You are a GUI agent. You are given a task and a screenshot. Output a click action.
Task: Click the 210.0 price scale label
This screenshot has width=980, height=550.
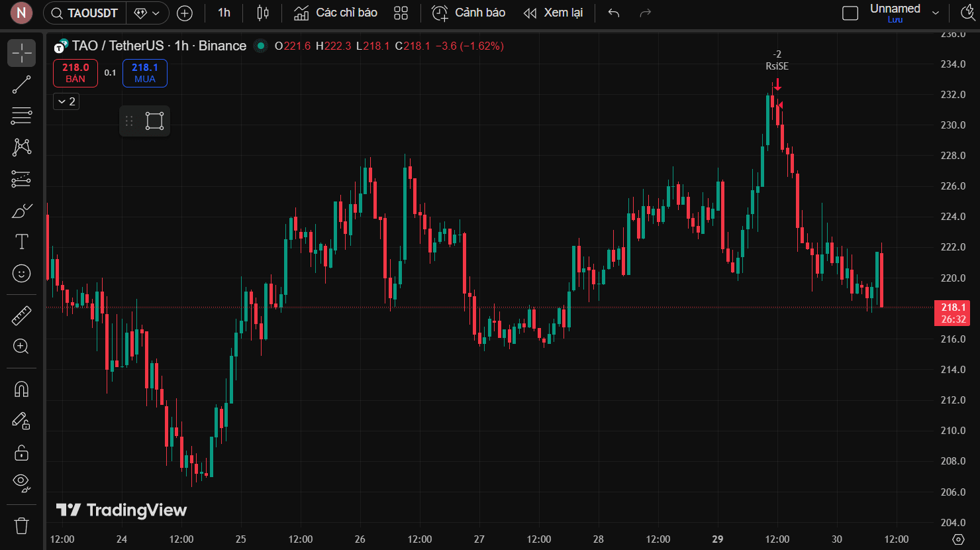[953, 431]
